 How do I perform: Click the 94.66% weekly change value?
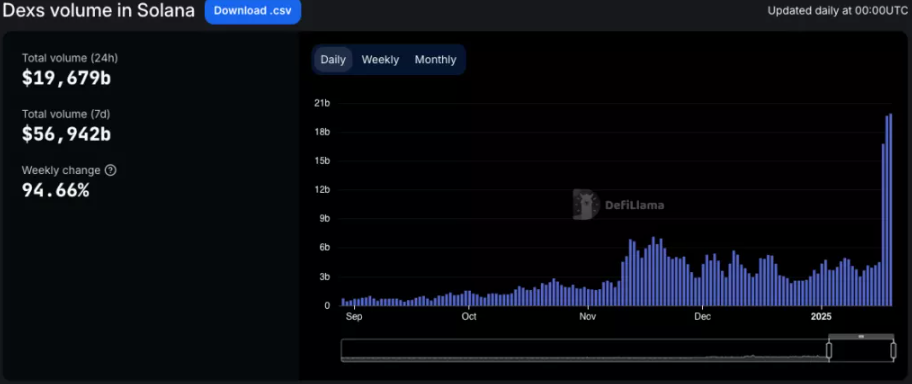56,190
